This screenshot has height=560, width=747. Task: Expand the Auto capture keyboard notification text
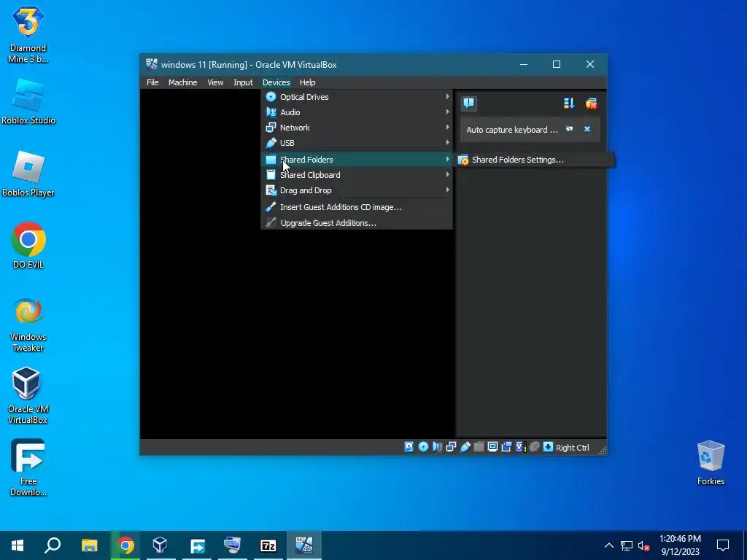tap(511, 130)
